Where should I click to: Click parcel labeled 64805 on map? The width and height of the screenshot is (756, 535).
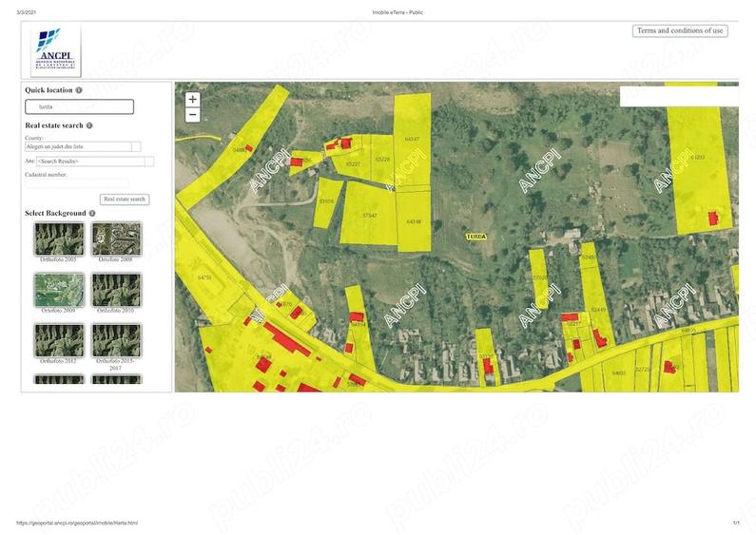pos(688,330)
